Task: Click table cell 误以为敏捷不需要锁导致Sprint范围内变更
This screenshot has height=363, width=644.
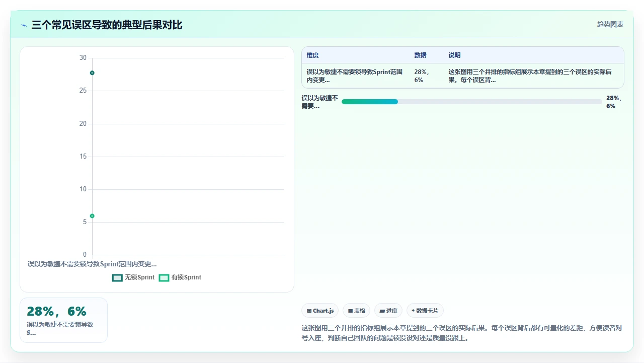Action: 355,76
